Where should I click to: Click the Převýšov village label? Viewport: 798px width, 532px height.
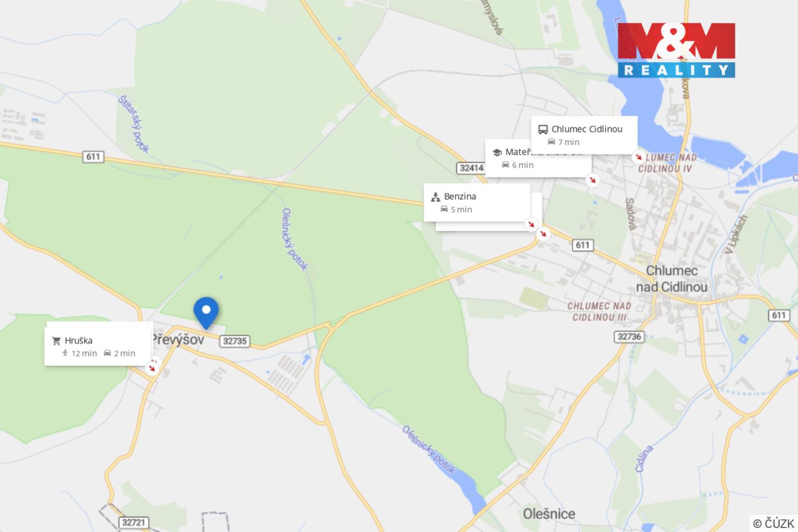click(177, 339)
